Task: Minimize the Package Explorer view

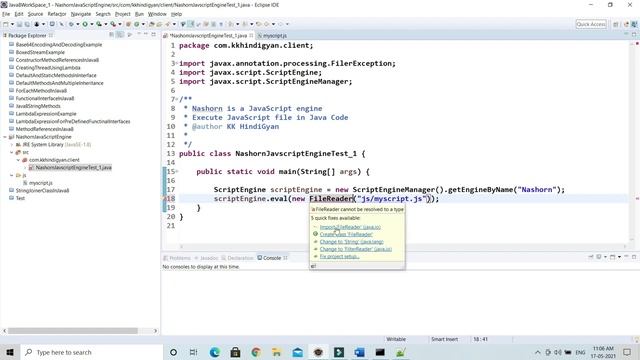Action: (146, 35)
